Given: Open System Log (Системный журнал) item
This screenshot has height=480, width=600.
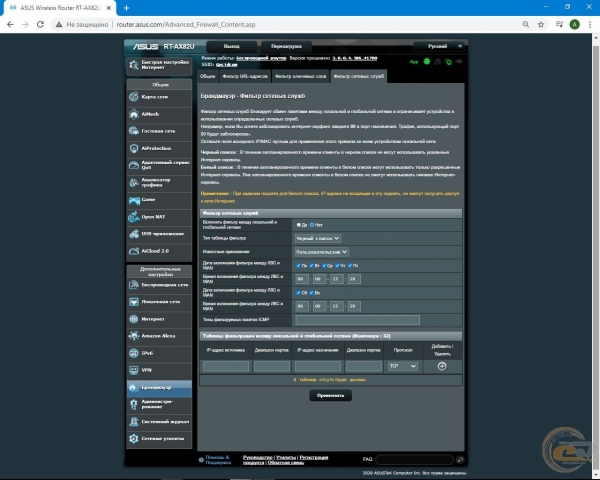Looking at the screenshot, I should click(x=159, y=421).
